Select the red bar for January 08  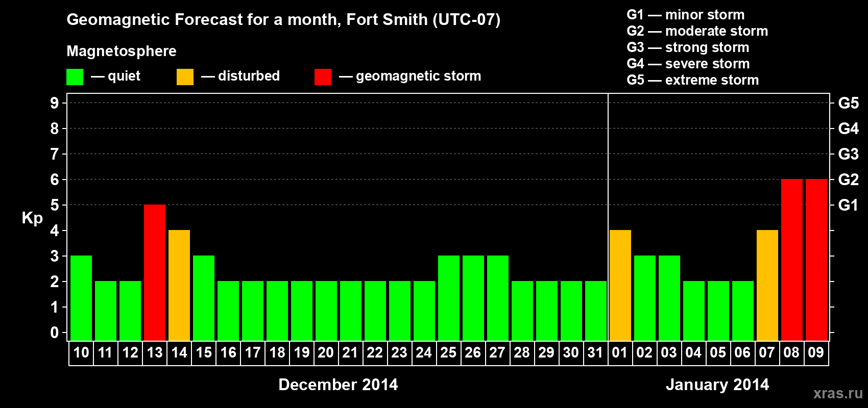coord(792,260)
